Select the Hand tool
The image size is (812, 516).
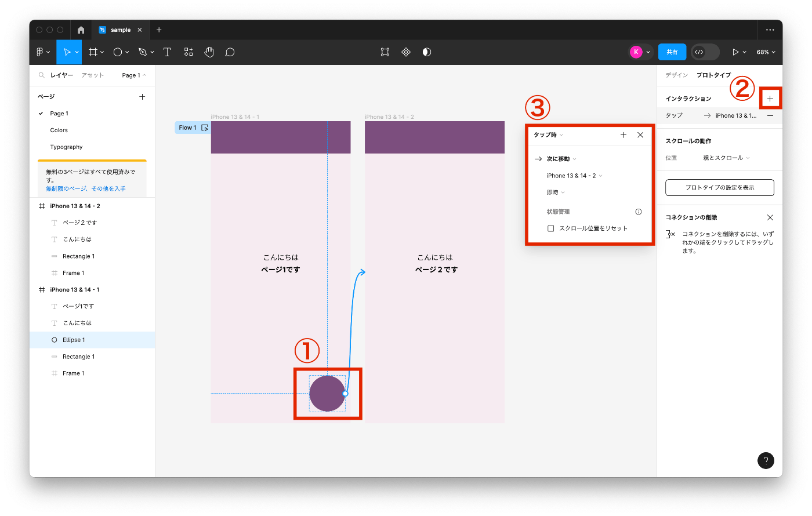pyautogui.click(x=209, y=52)
